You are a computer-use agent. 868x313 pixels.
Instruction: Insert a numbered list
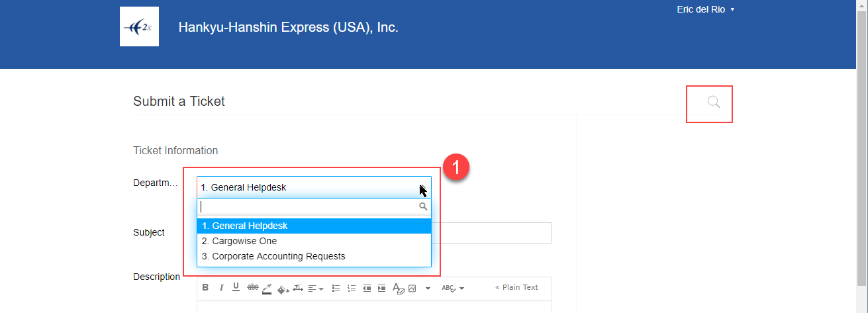click(x=352, y=289)
